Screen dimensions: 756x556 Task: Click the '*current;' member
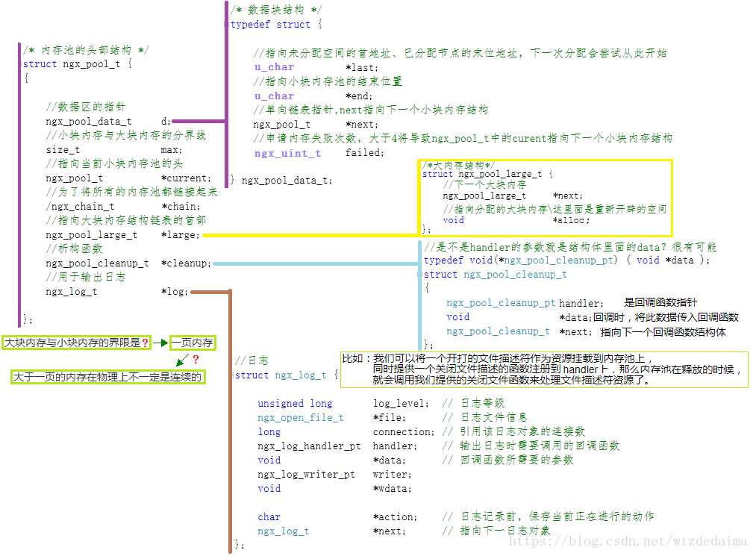pos(186,178)
